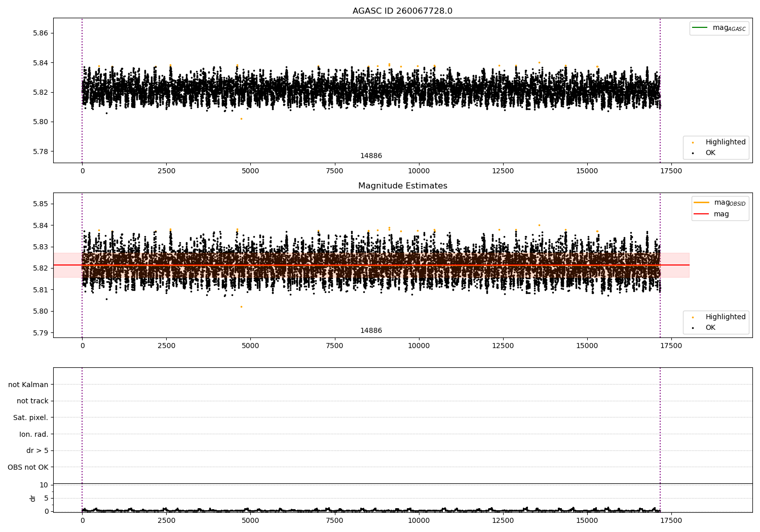
Task: Click "OK" legend entry in Magnitude Estimates plot
Action: click(705, 328)
